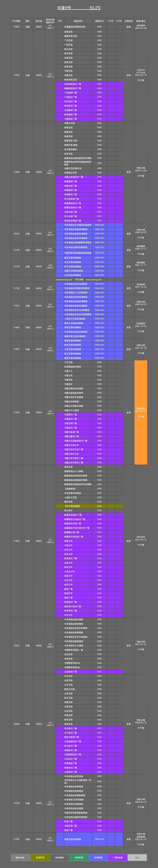Click the 贵州卫视 channel name
Image resolution: width=158 pixels, height=868 pixels.
point(68,53)
